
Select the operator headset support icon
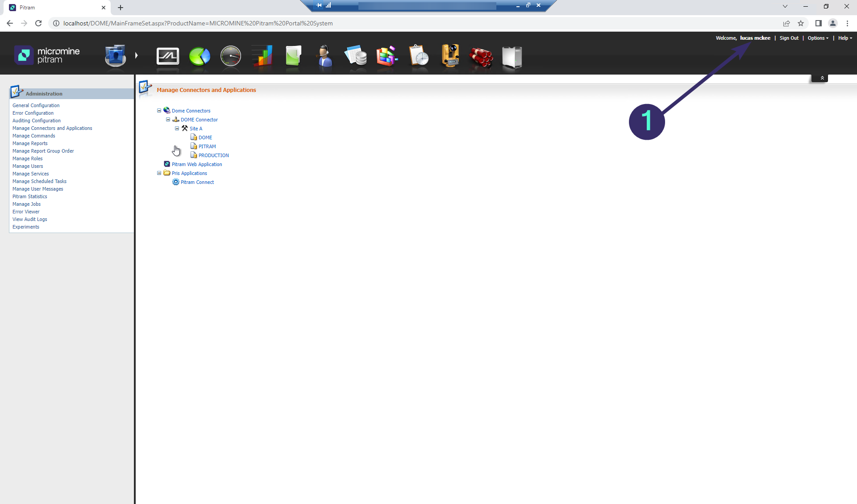click(324, 56)
